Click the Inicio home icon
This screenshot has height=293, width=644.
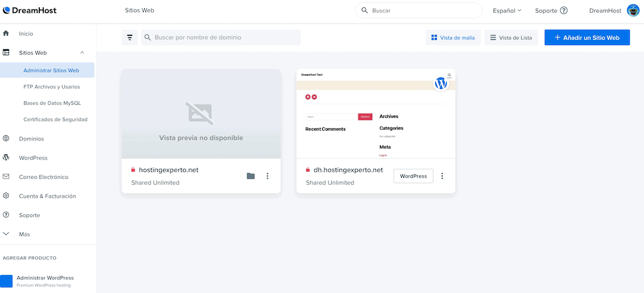point(6,33)
